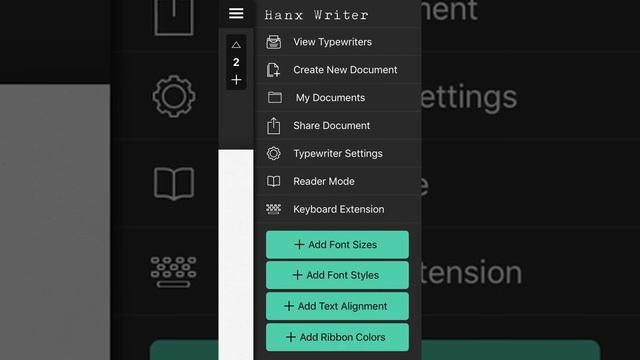The image size is (640, 360).
Task: Click the large open book icon in background
Action: click(174, 184)
